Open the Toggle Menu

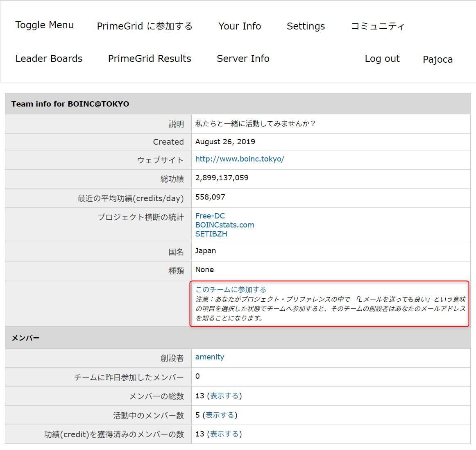tap(44, 25)
